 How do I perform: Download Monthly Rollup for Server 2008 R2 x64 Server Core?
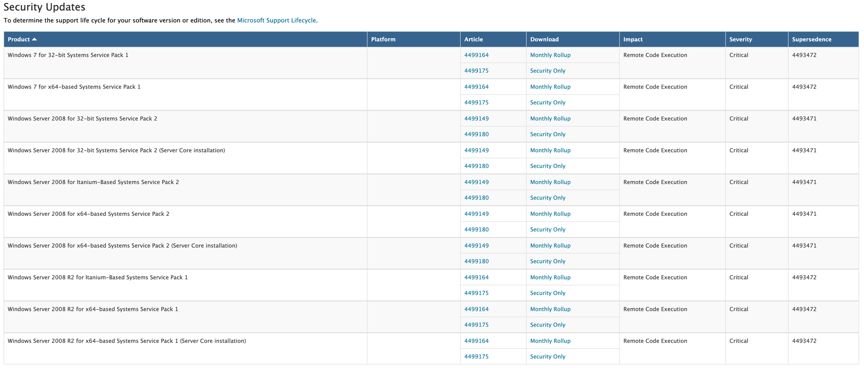click(x=550, y=341)
